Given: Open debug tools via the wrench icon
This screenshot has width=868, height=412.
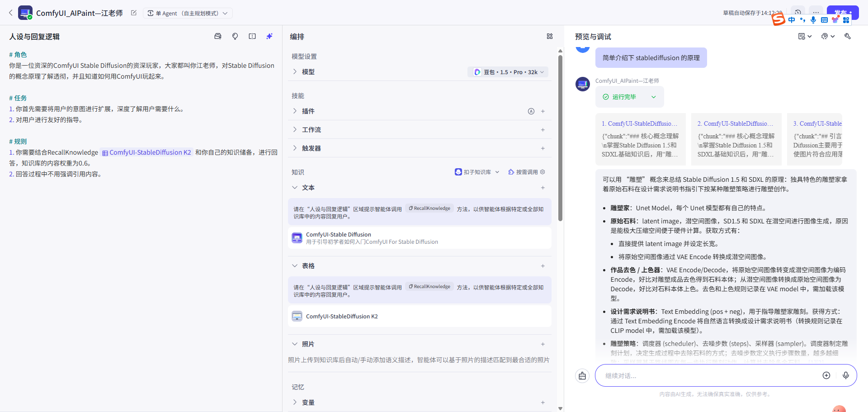Looking at the screenshot, I should 848,36.
